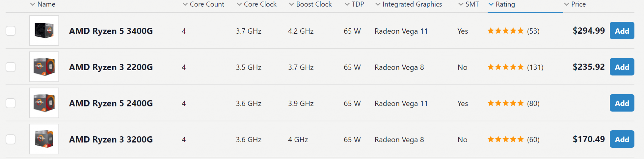Add the Ryzen 3 2200G to build
The image size is (644, 159).
tap(622, 67)
